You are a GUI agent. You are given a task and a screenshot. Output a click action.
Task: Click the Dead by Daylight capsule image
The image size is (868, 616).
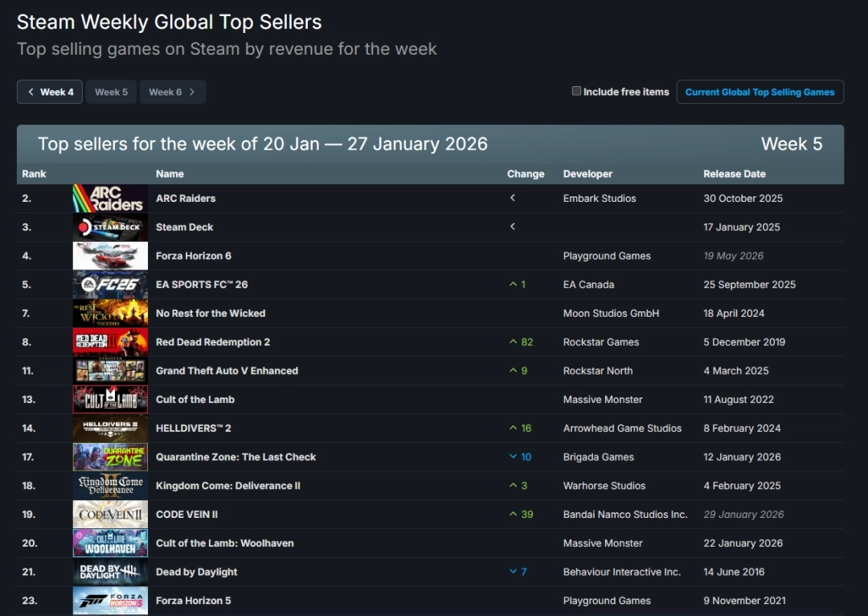pyautogui.click(x=110, y=571)
